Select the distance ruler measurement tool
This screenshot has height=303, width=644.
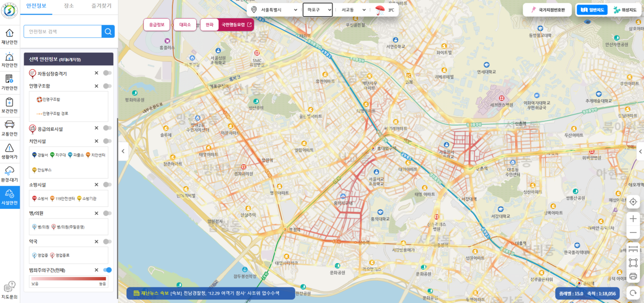click(633, 250)
